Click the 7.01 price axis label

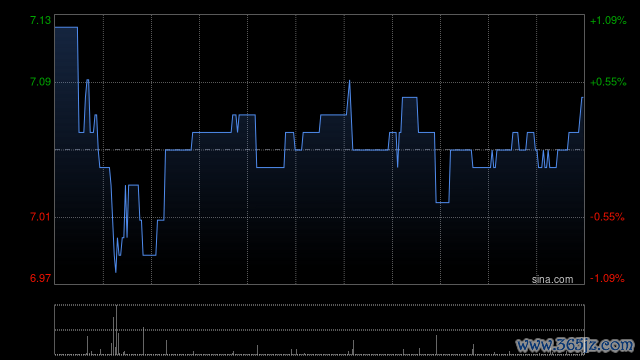click(40, 217)
